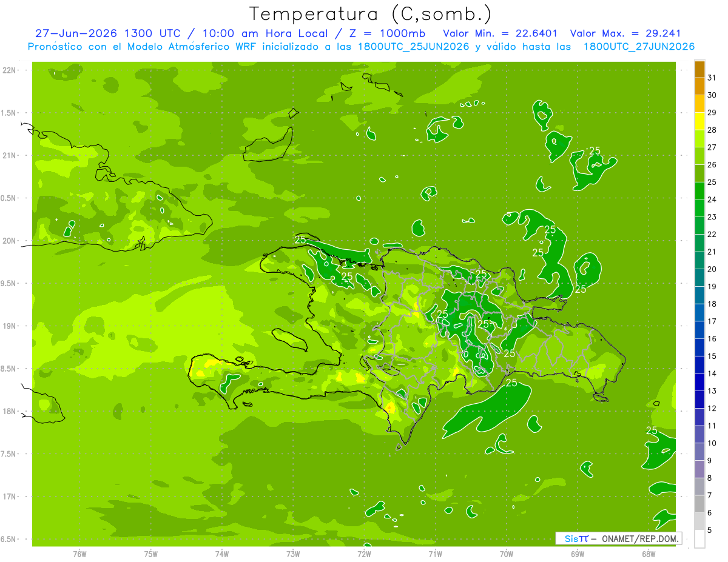
Task: Click the '73W' longitude axis label
Action: (x=293, y=554)
